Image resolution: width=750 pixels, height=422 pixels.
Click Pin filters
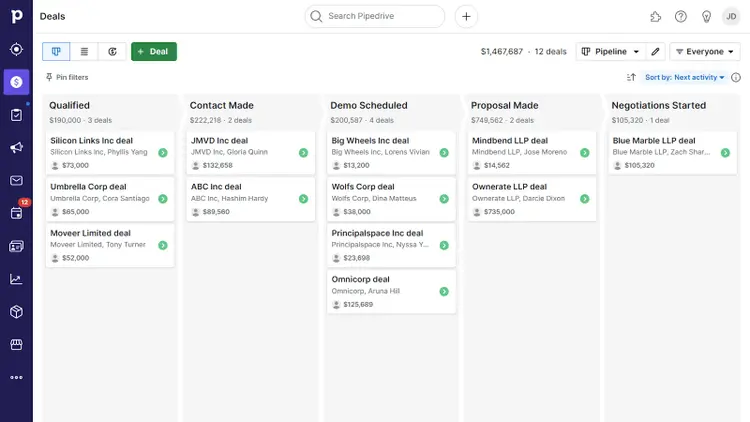tap(67, 77)
